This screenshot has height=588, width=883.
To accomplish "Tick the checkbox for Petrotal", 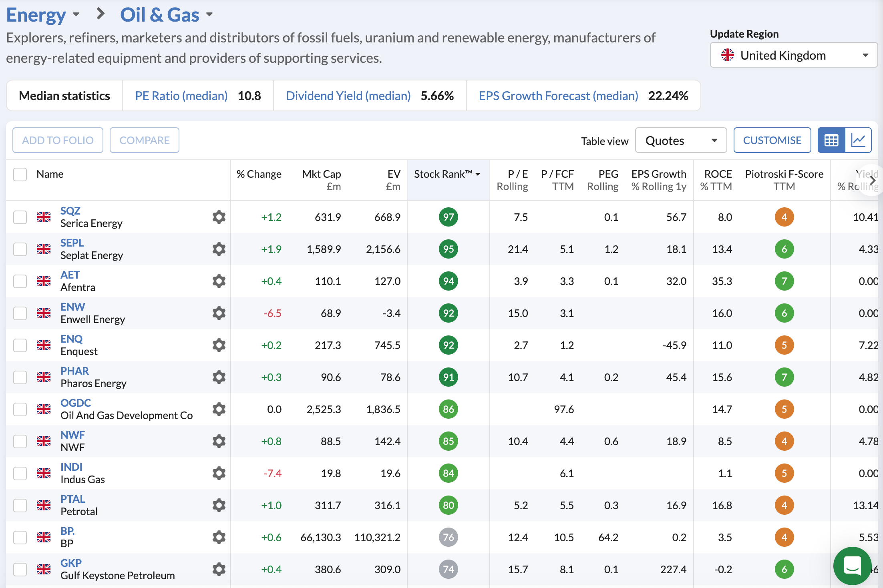I will click(20, 505).
